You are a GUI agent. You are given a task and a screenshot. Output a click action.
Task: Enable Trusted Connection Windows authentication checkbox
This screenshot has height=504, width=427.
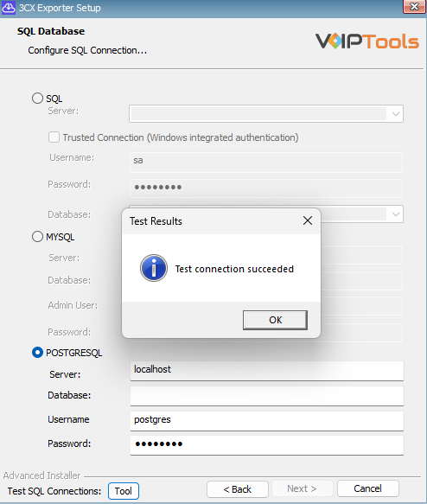[54, 137]
